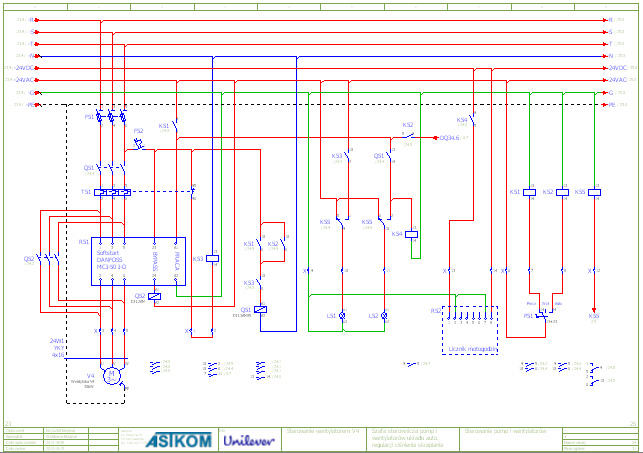
Task: Click the ASTKOM logo in title block
Action: (178, 440)
